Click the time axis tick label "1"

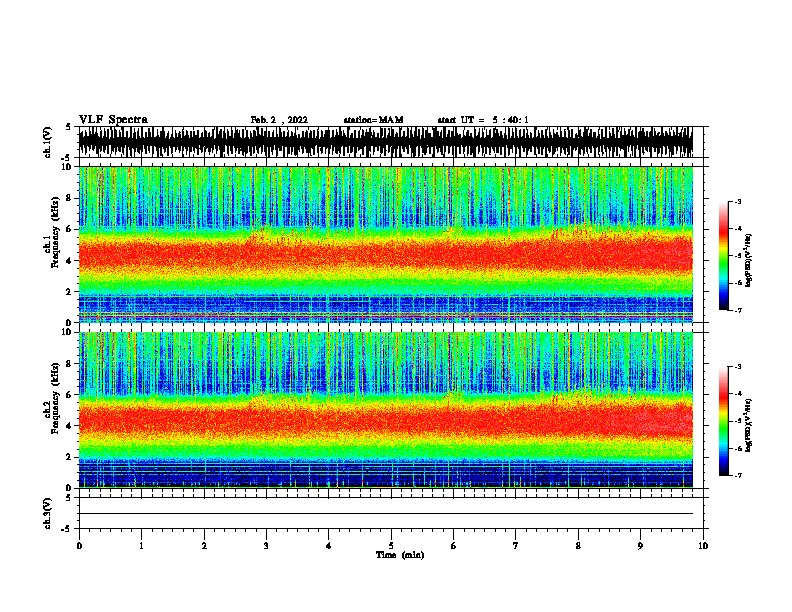click(x=141, y=546)
